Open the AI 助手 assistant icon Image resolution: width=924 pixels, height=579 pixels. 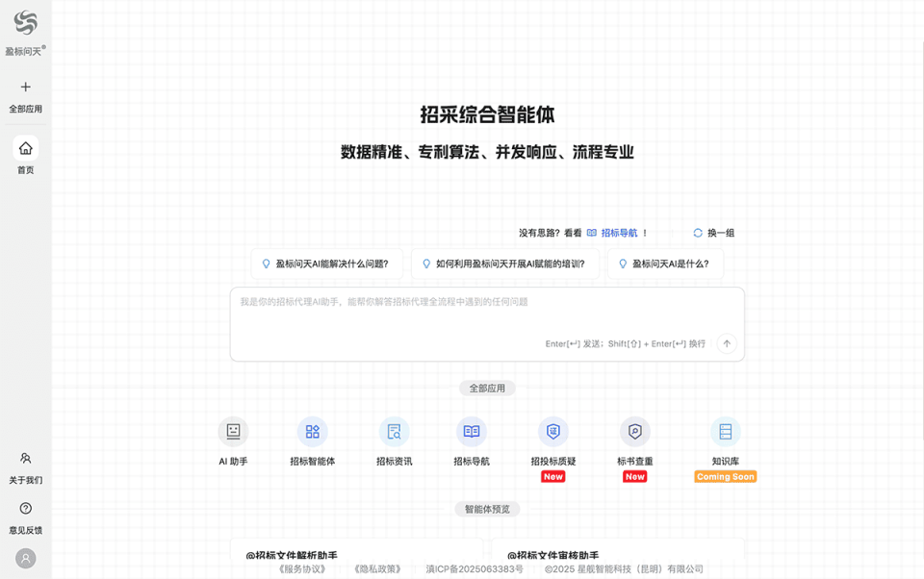[232, 432]
